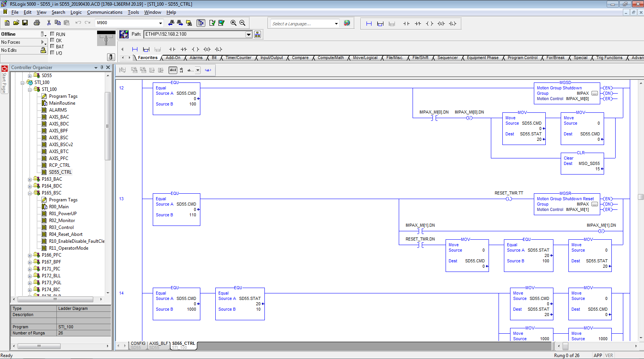Click the Find Previous binoculars icon

171,23
